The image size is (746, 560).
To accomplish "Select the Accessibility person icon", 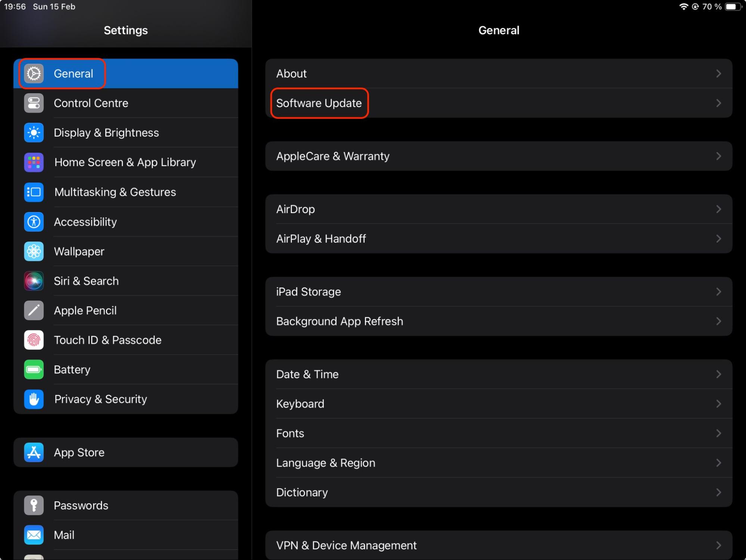I will [x=34, y=221].
